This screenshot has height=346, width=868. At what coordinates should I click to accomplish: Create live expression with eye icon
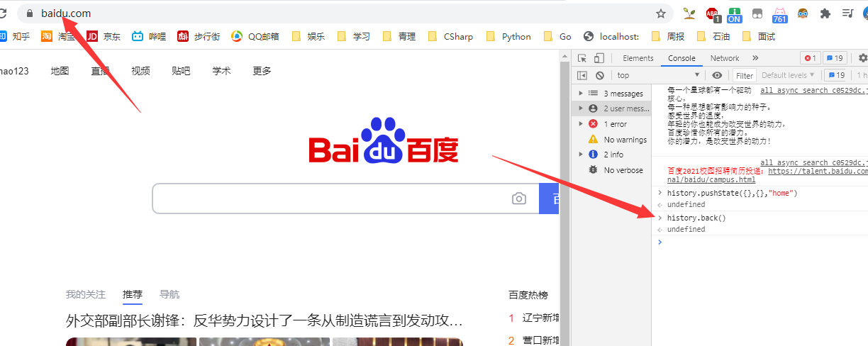pyautogui.click(x=718, y=75)
